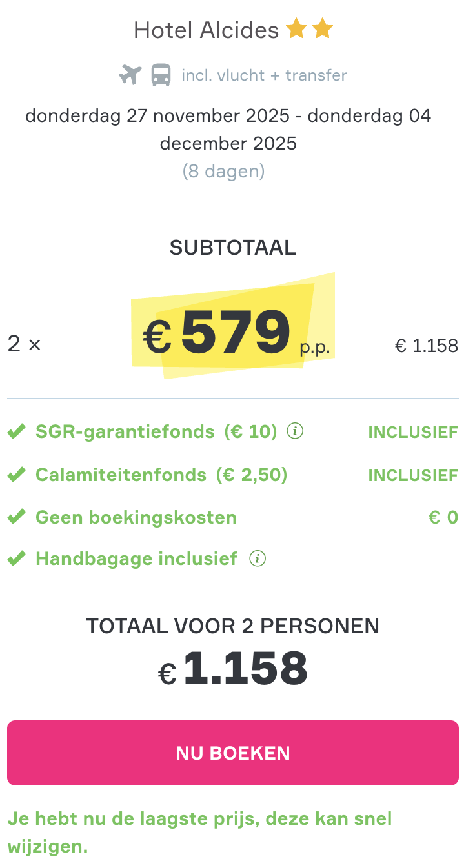The height and width of the screenshot is (868, 475).
Task: Toggle the Handbagage inclusief option
Action: coord(137,558)
